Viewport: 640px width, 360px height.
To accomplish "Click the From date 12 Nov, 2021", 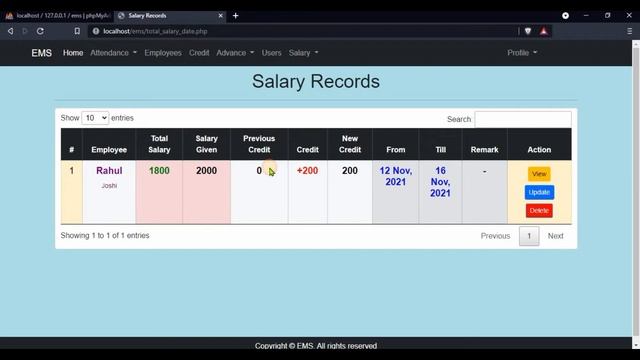I will pos(396,176).
